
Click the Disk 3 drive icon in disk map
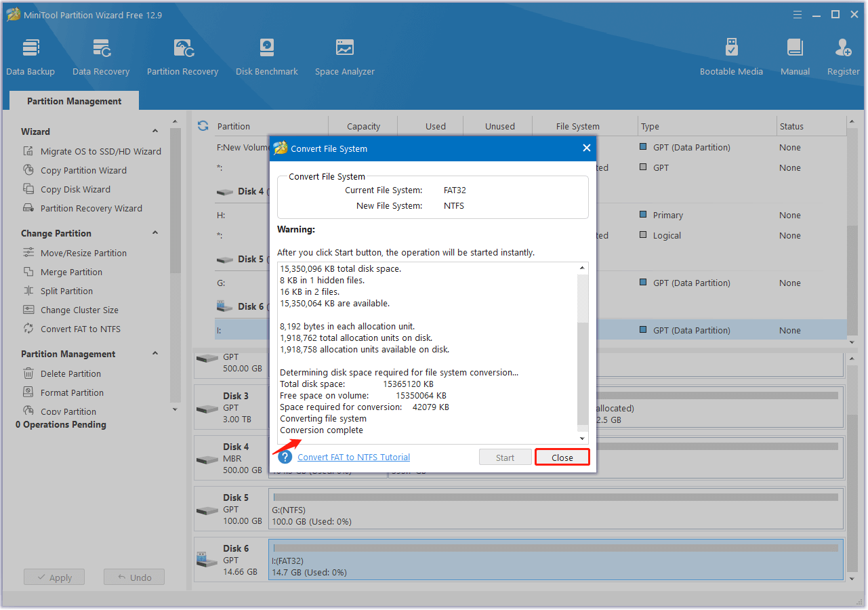pos(207,409)
